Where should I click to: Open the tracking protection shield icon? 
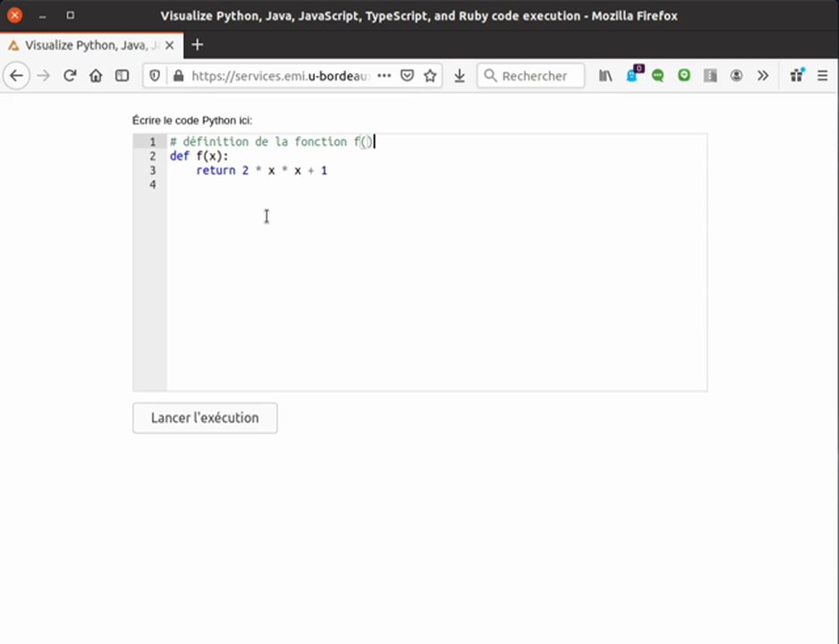point(155,76)
